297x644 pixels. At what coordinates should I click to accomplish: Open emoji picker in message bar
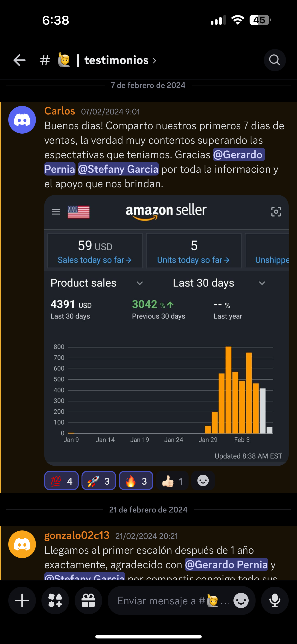tap(241, 600)
